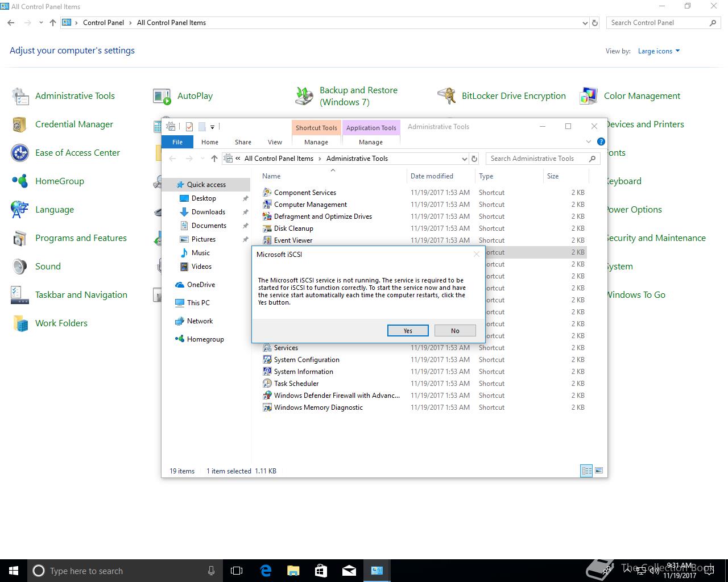This screenshot has height=582, width=728.
Task: Click the Event Viewer shortcut icon
Action: point(267,240)
